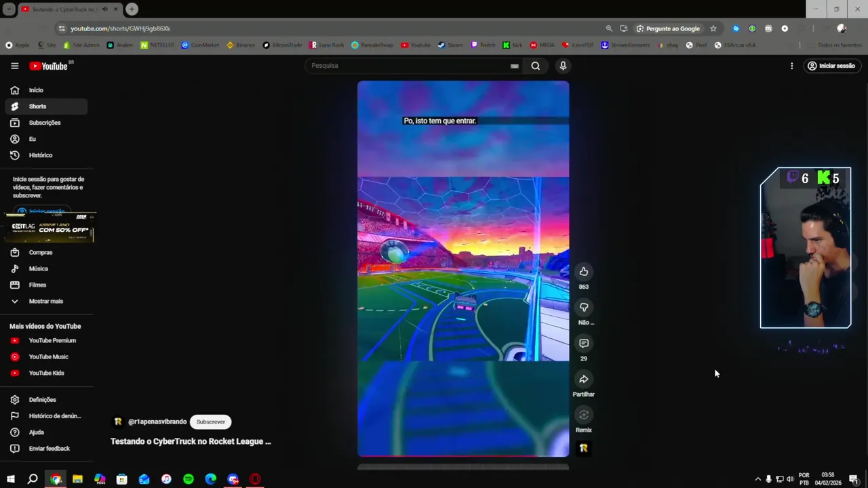Open the YouTube hamburger guide menu

tap(14, 66)
